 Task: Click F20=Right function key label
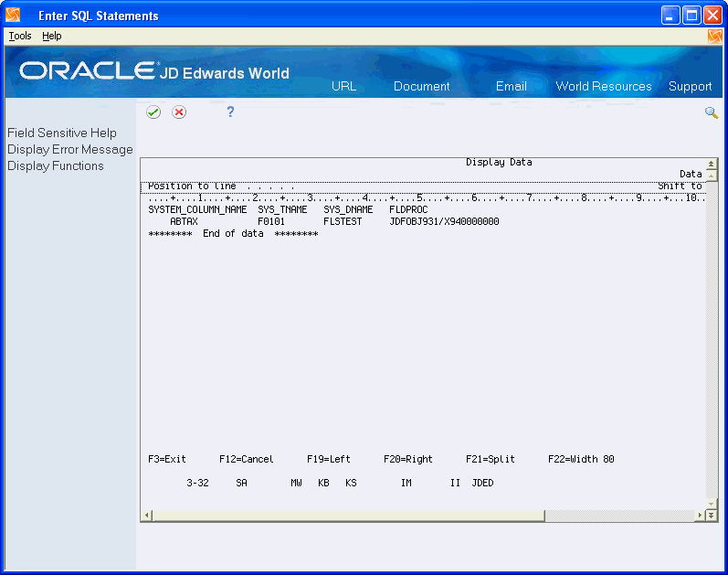point(407,459)
